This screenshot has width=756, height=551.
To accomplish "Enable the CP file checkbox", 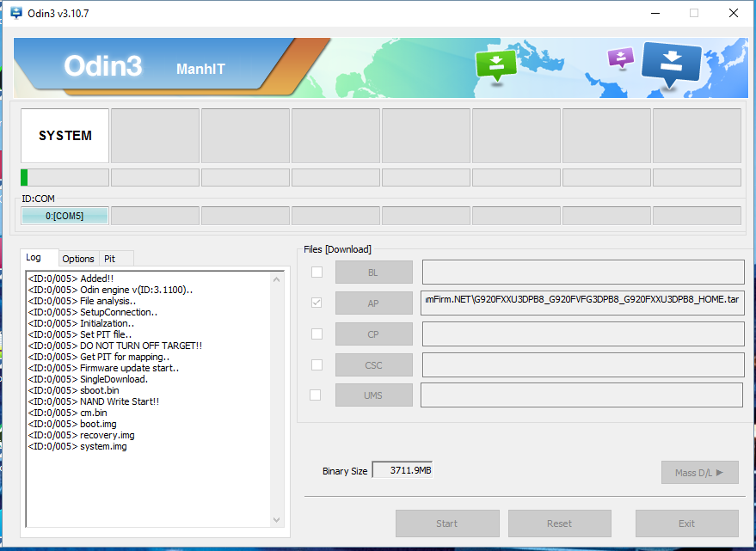I will (317, 334).
